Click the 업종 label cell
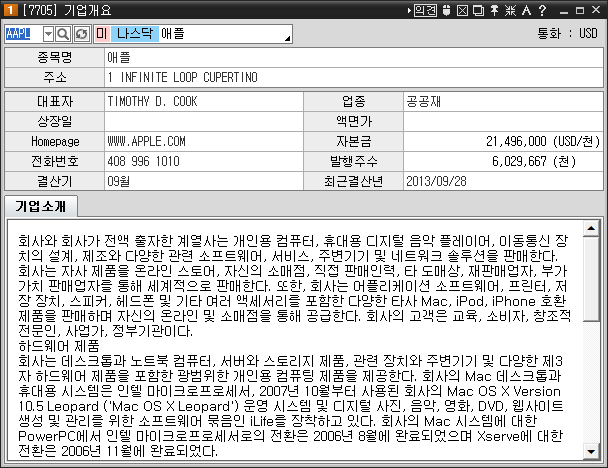Image resolution: width=608 pixels, height=468 pixels. coord(354,102)
